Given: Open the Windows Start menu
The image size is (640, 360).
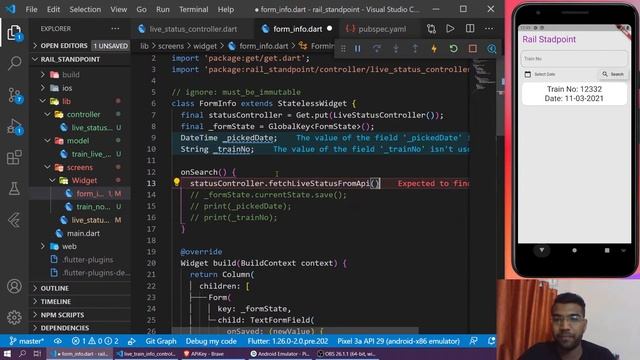Looking at the screenshot, I should point(7,353).
